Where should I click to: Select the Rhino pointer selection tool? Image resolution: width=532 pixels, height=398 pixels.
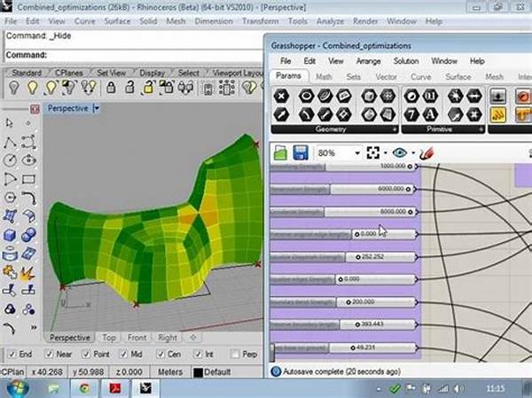tap(10, 123)
